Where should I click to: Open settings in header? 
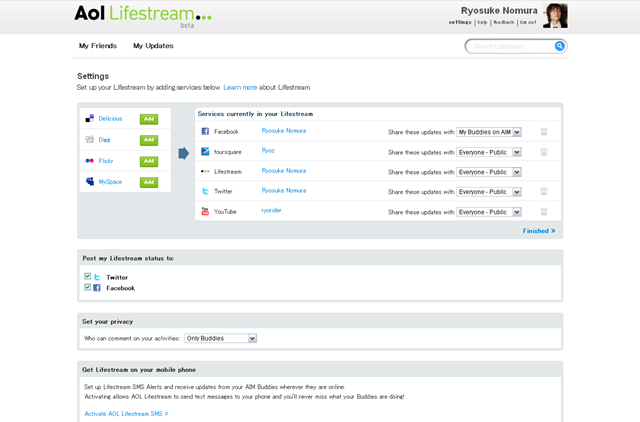tap(460, 22)
